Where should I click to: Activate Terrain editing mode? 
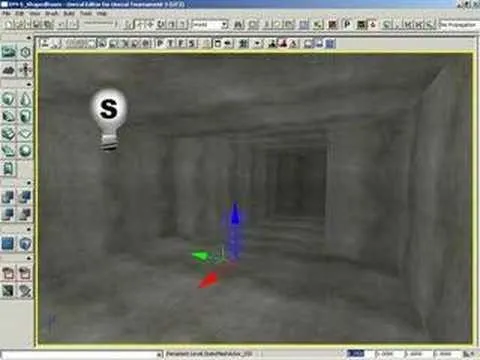coord(9,69)
